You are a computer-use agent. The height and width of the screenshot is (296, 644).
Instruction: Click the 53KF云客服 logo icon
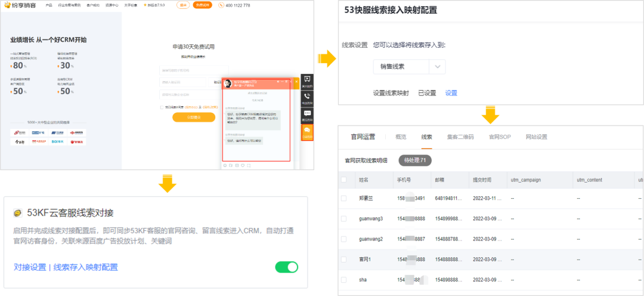coord(18,212)
